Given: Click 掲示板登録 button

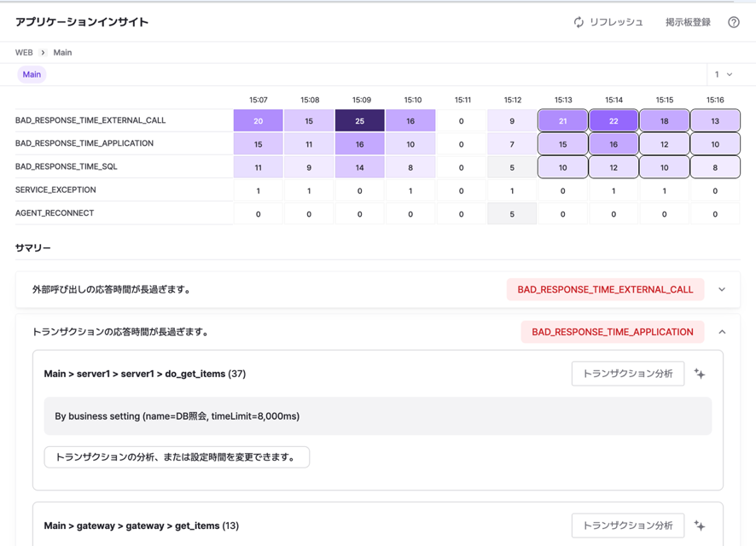Looking at the screenshot, I should tap(688, 22).
